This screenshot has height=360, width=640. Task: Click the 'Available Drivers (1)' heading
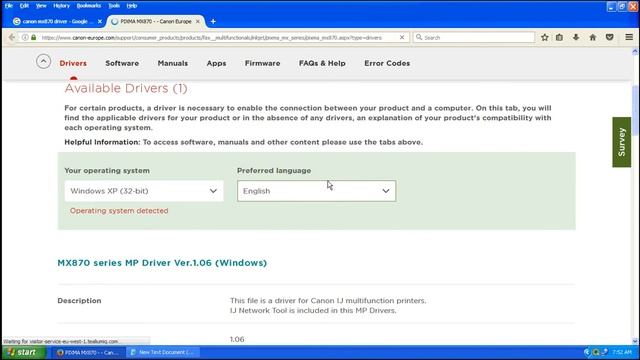tap(126, 88)
